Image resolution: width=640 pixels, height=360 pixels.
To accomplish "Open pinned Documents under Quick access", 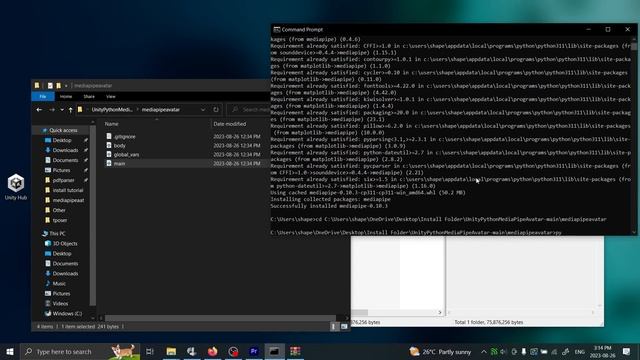I will click(x=65, y=160).
